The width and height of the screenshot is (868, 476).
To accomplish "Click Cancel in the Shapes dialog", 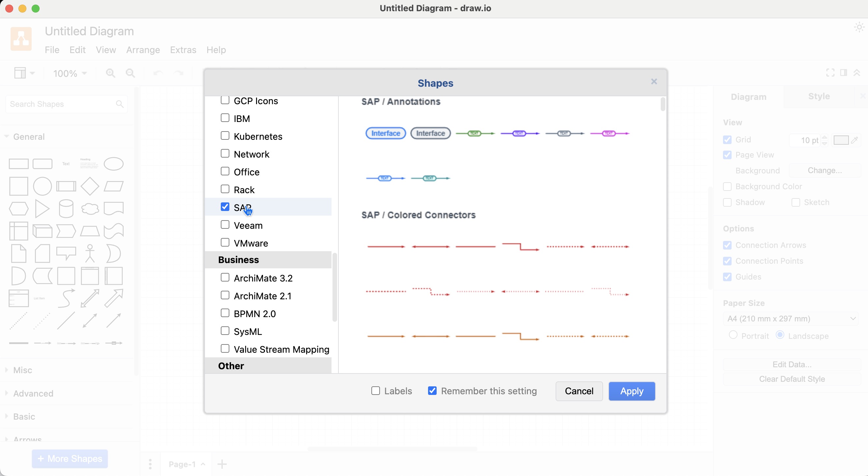I will pyautogui.click(x=579, y=391).
